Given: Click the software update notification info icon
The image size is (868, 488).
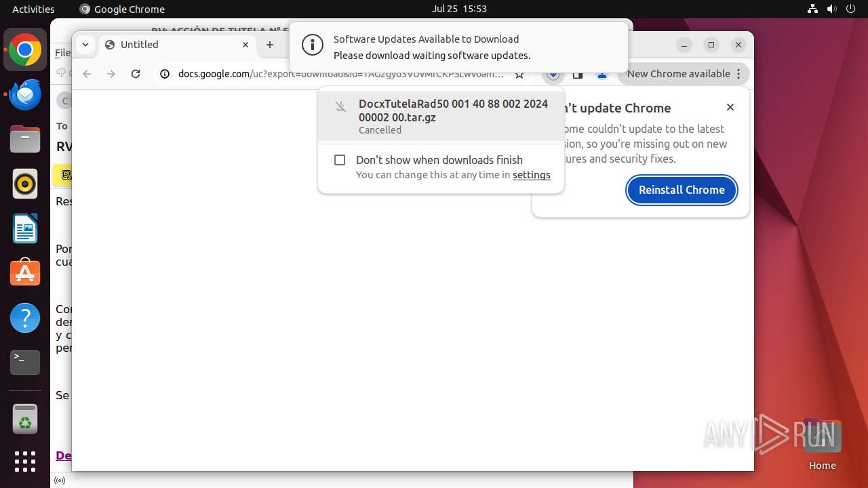Looking at the screenshot, I should (x=312, y=45).
